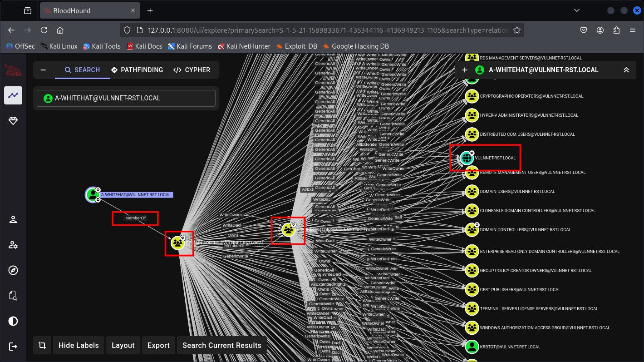Click the logout icon in sidebar
Viewport: 644px width, 362px height.
[x=13, y=347]
